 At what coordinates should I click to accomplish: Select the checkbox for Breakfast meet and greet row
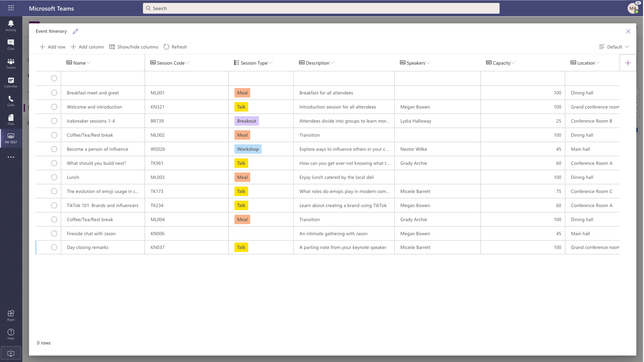54,92
